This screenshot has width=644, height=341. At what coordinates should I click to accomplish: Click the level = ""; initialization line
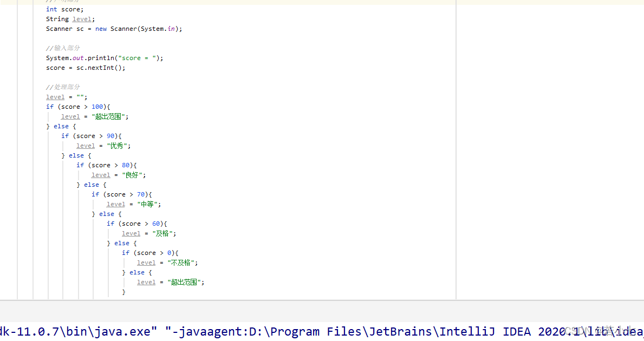point(67,97)
